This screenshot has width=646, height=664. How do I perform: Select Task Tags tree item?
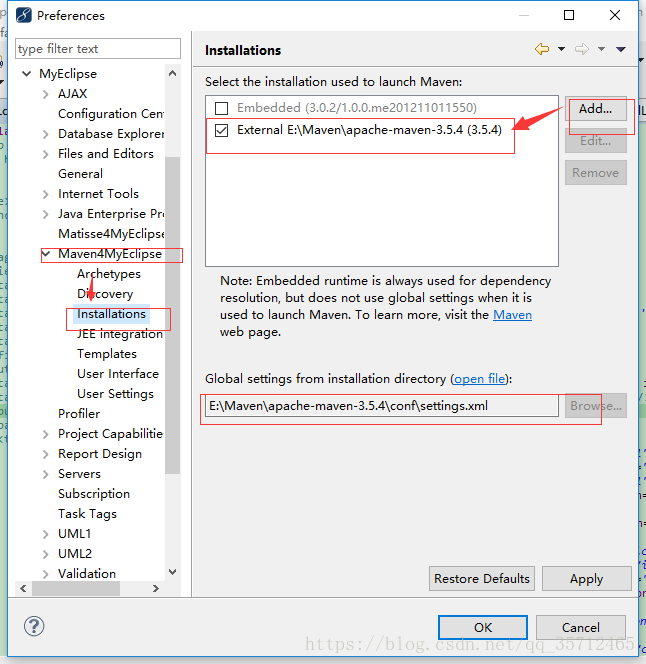87,514
